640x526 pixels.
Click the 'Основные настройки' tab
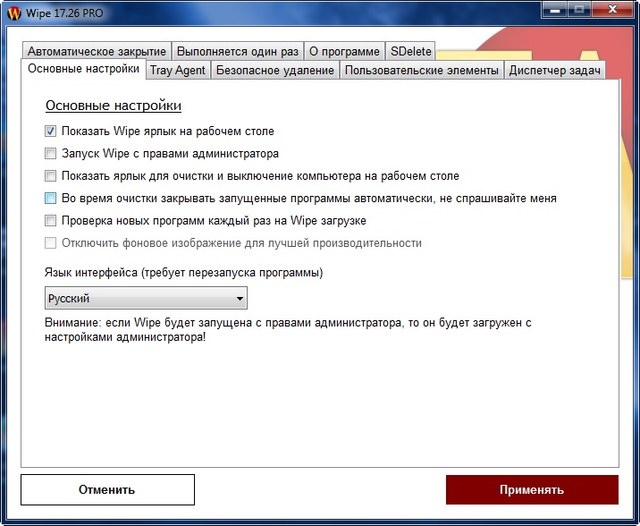point(84,69)
